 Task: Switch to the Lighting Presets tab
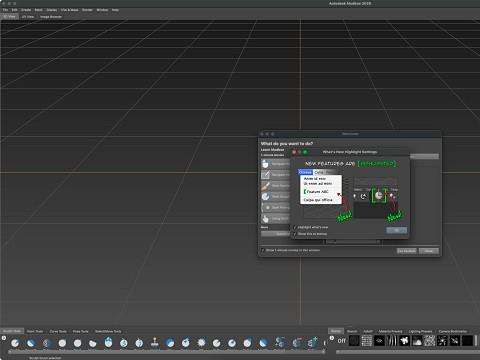(x=420, y=331)
